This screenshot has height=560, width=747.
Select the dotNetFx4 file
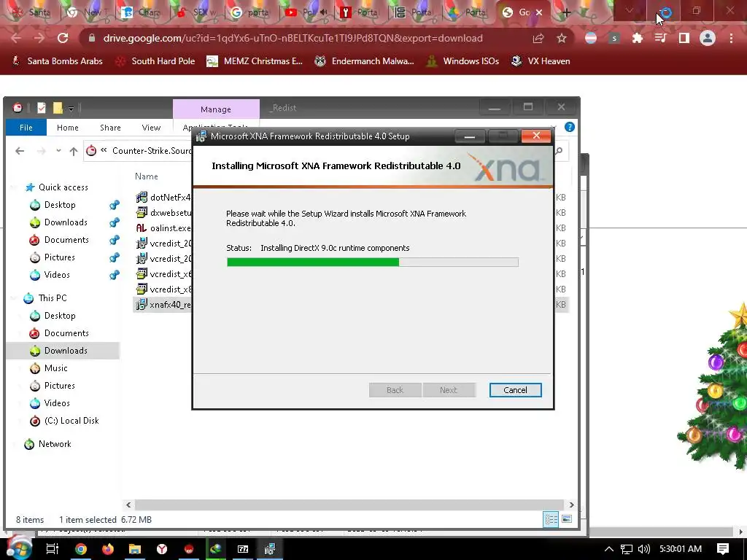pos(163,197)
